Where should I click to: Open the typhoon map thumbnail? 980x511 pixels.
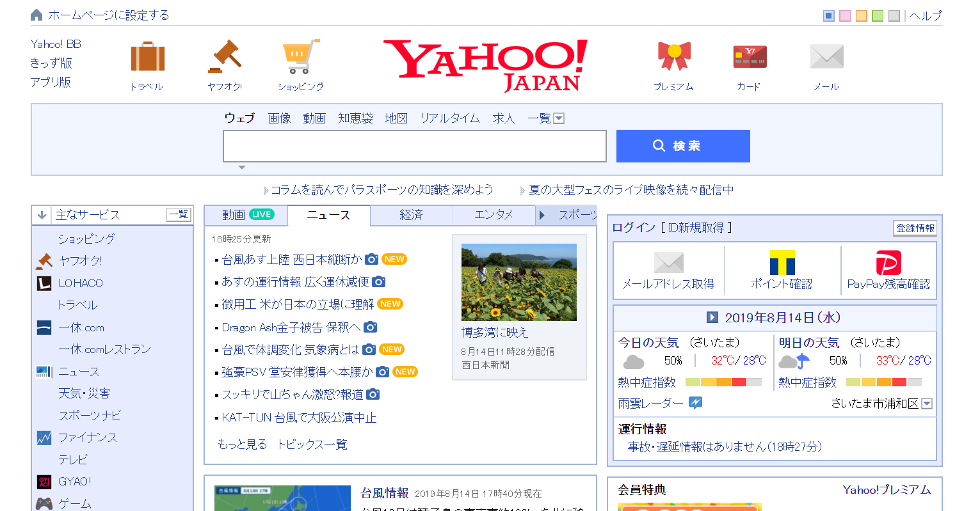(283, 498)
